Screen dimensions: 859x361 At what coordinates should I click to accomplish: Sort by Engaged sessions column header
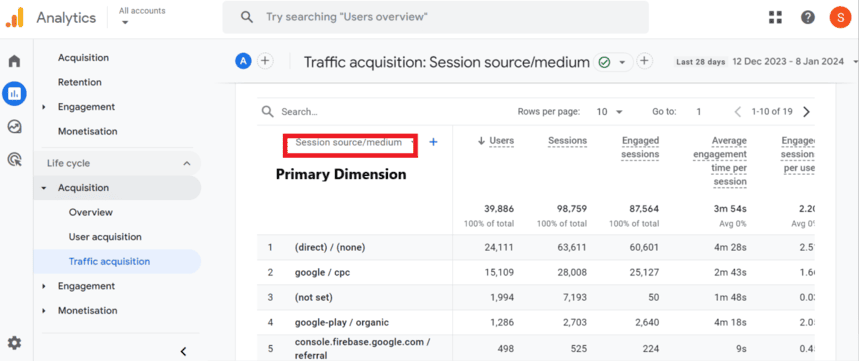[640, 147]
